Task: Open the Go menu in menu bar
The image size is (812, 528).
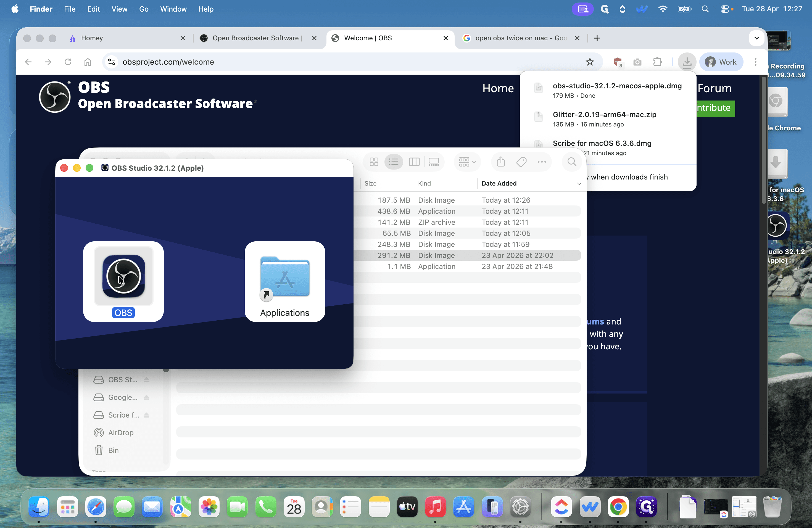Action: point(144,9)
